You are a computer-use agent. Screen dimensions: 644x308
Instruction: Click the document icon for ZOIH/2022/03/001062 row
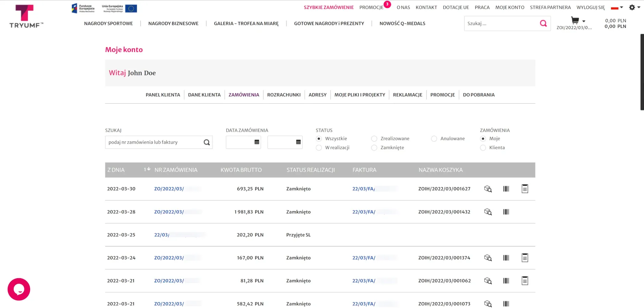(524, 281)
